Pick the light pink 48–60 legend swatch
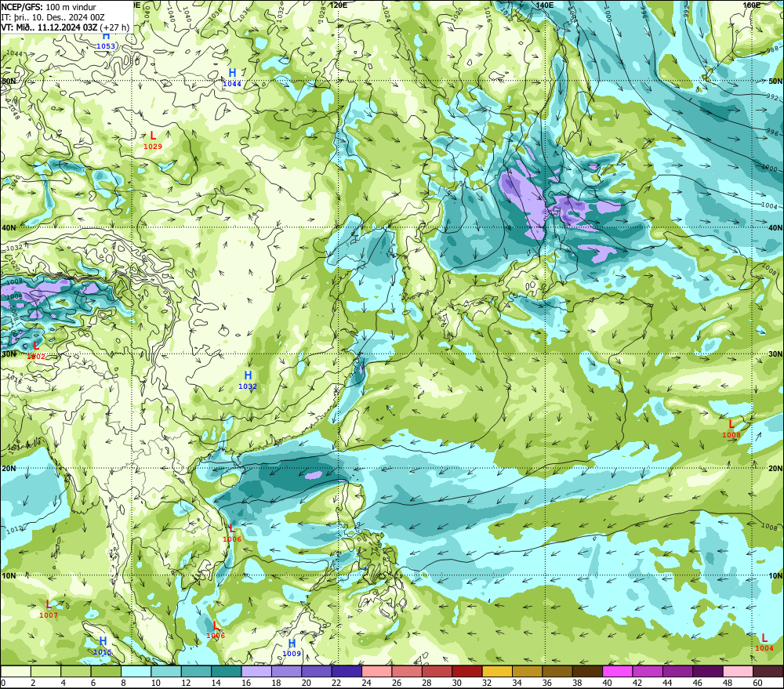Image resolution: width=784 pixels, height=689 pixels. (x=739, y=671)
